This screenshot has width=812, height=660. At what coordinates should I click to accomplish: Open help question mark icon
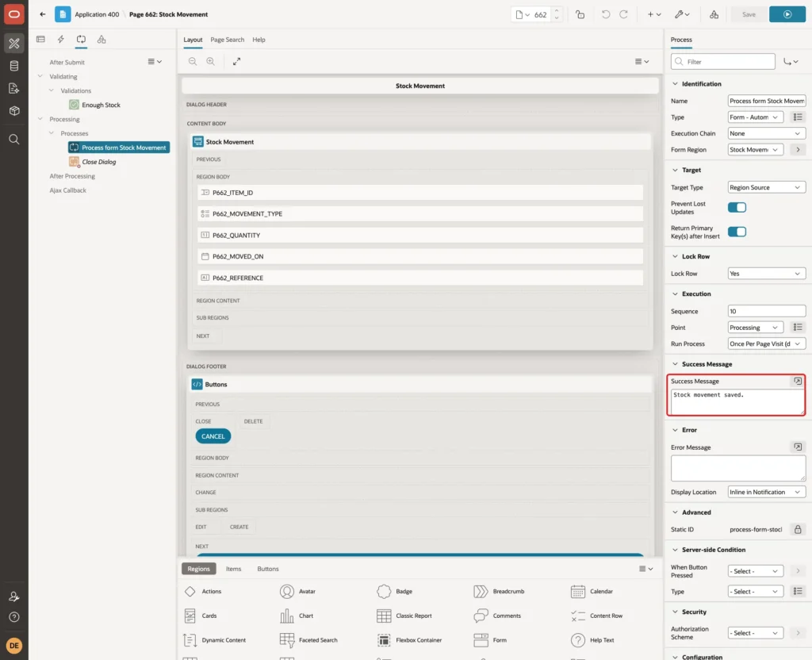[x=14, y=617]
